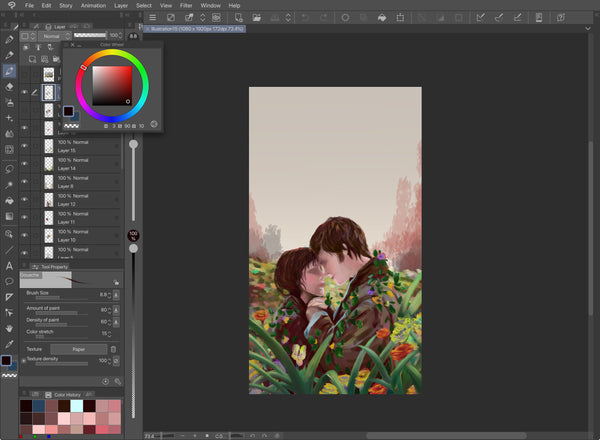
Task: Select the Color History panel tab
Action: (x=63, y=394)
